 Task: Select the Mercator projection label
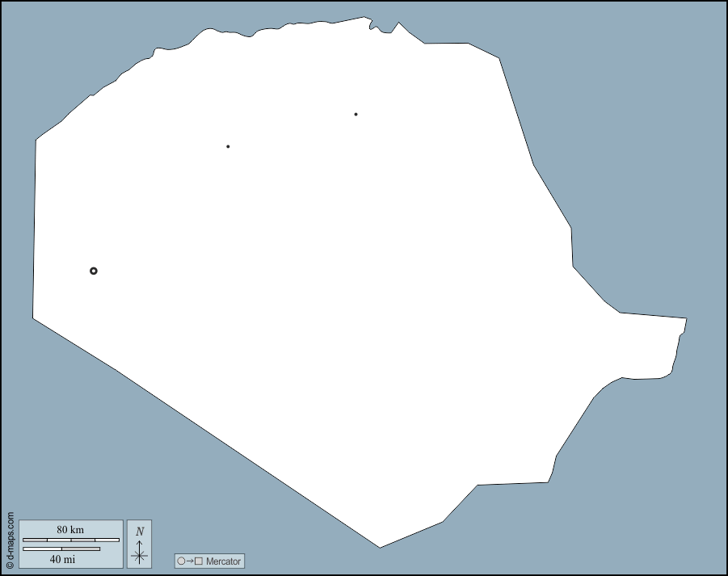coord(223,561)
